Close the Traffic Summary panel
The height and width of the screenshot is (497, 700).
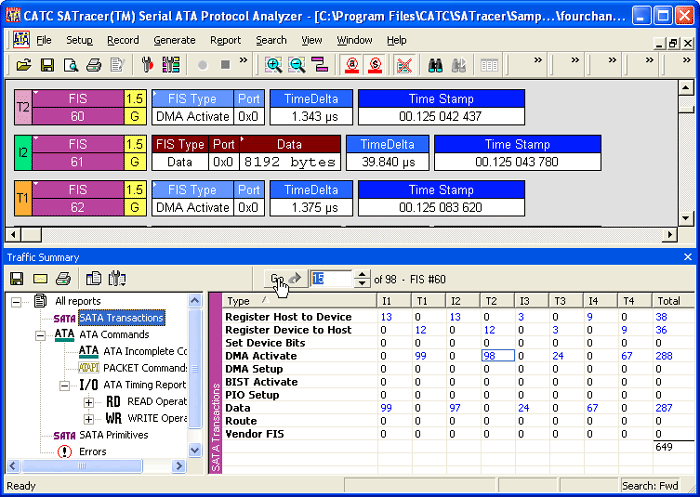(688, 257)
